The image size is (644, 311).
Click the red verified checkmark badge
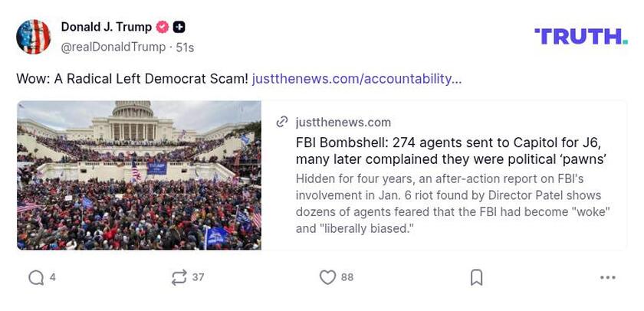163,28
